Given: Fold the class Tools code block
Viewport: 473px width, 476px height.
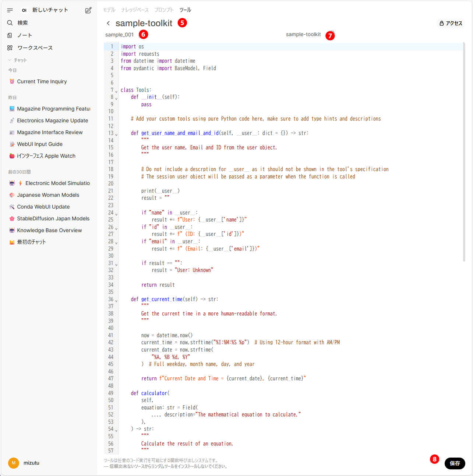Looking at the screenshot, I should click(116, 91).
